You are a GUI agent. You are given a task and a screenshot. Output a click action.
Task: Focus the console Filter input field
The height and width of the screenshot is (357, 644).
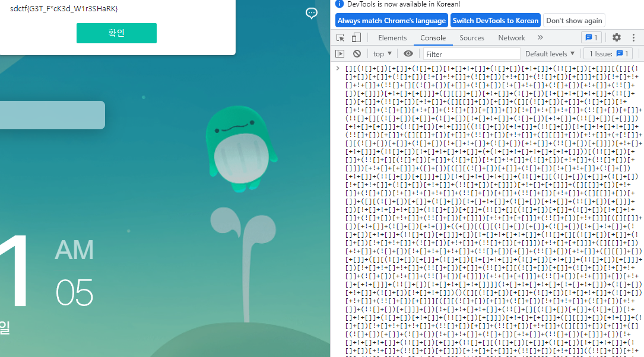(x=471, y=54)
